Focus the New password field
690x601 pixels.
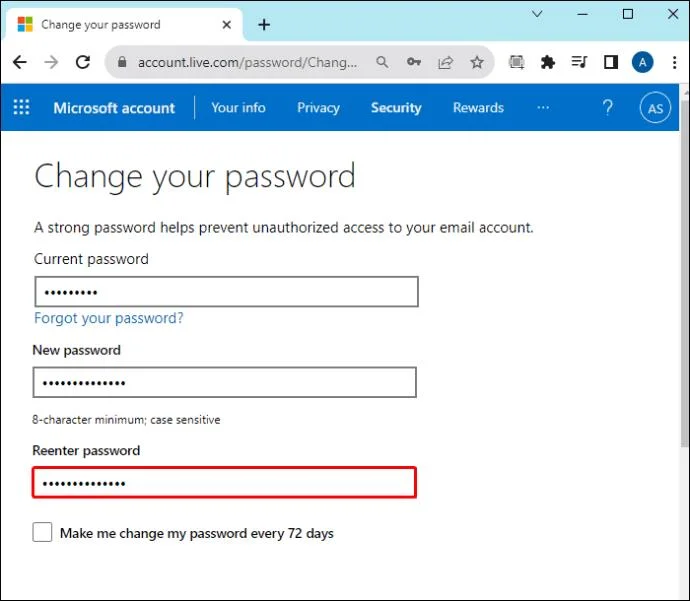(x=224, y=382)
